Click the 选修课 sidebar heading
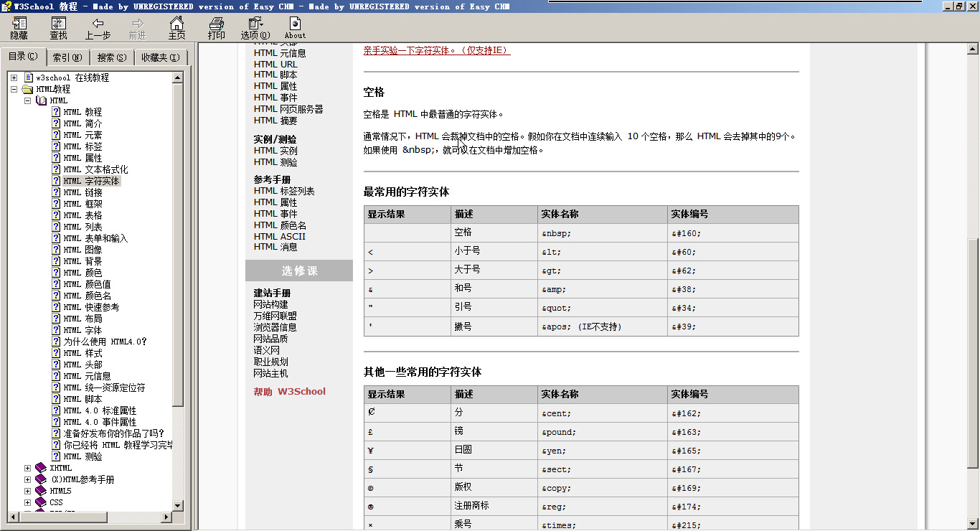The height and width of the screenshot is (531, 980). pyautogui.click(x=299, y=271)
